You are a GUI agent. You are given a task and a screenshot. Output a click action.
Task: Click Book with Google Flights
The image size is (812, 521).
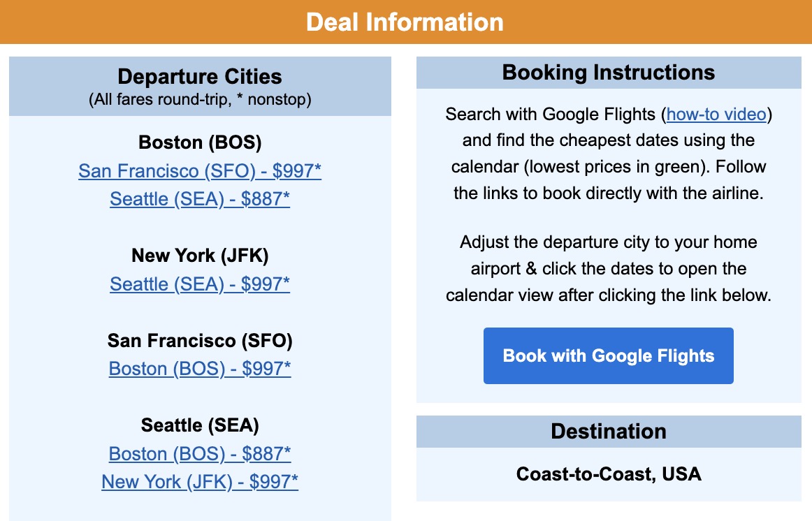click(608, 355)
